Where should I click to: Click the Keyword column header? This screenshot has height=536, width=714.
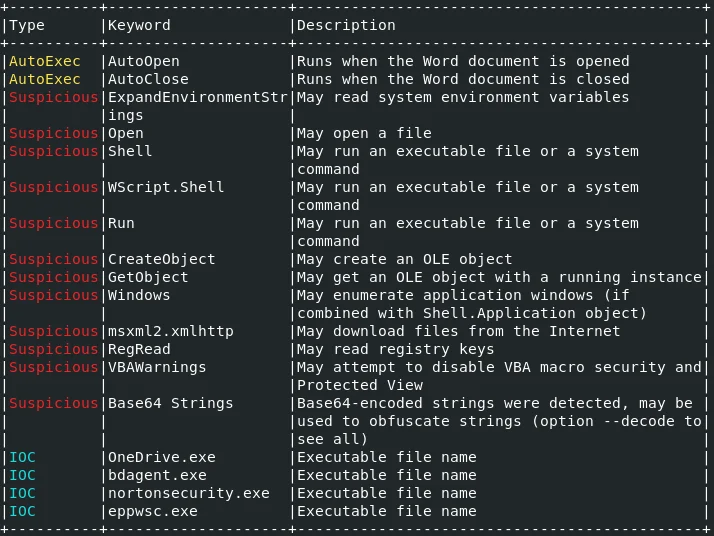[x=139, y=26]
